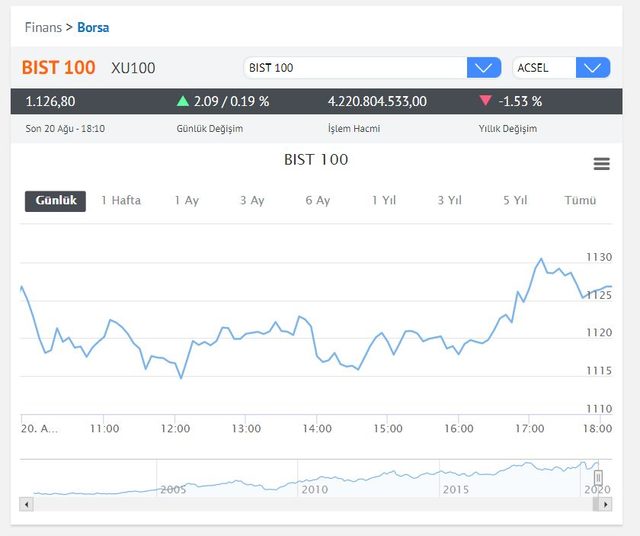The height and width of the screenshot is (536, 640).
Task: Click the green up triangle indicator
Action: (x=183, y=101)
